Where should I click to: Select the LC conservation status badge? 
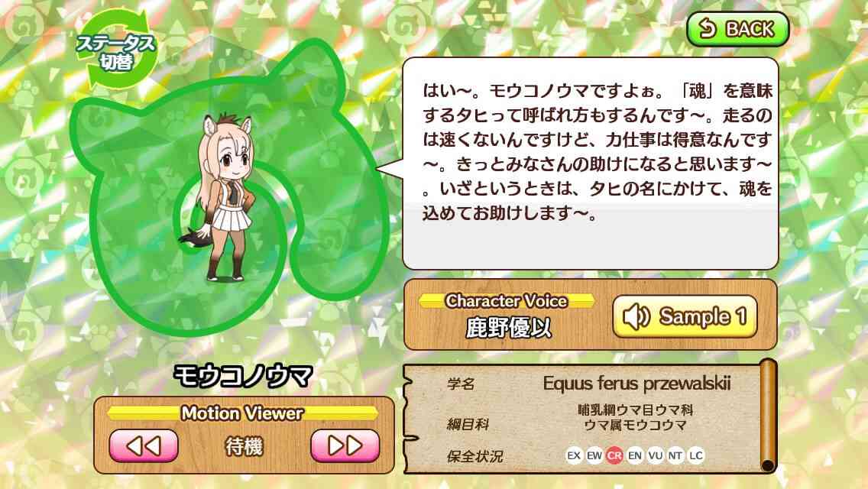[696, 456]
